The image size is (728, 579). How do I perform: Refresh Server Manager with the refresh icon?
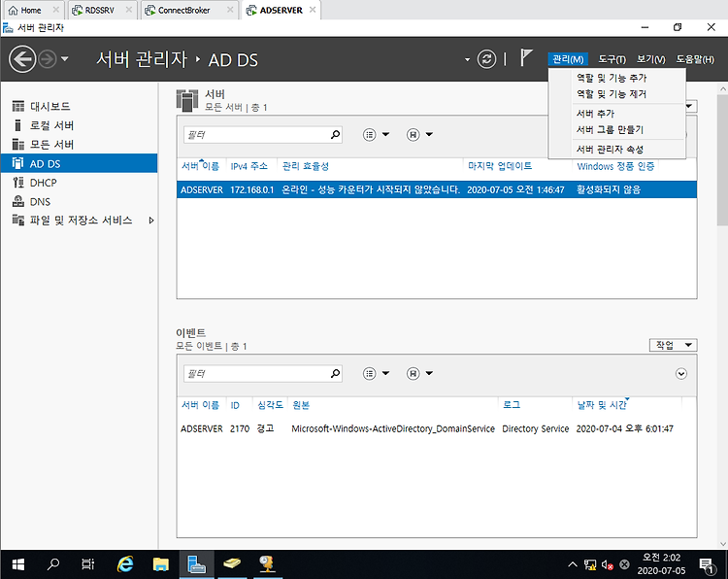tap(486, 59)
